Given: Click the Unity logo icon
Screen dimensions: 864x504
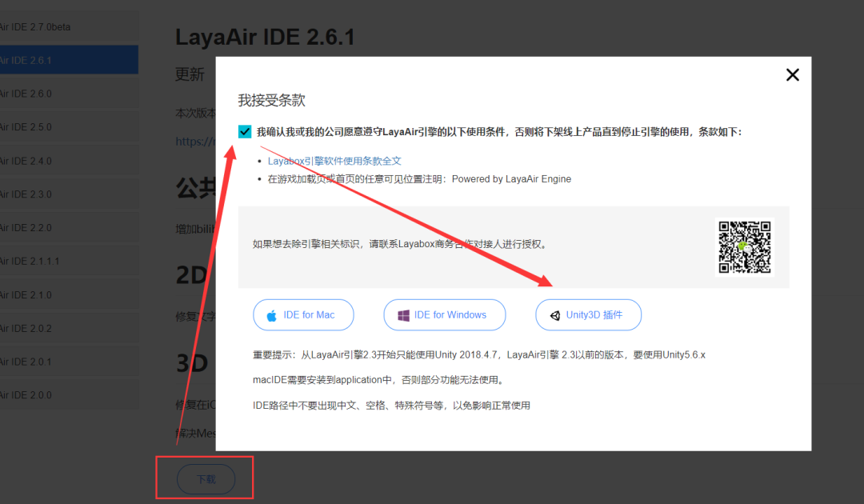Looking at the screenshot, I should click(555, 316).
